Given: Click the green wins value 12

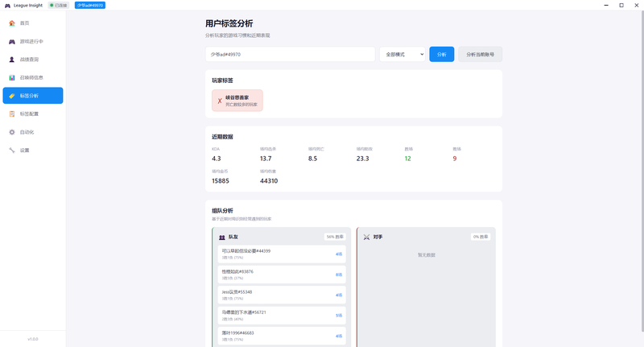Looking at the screenshot, I should (x=407, y=159).
